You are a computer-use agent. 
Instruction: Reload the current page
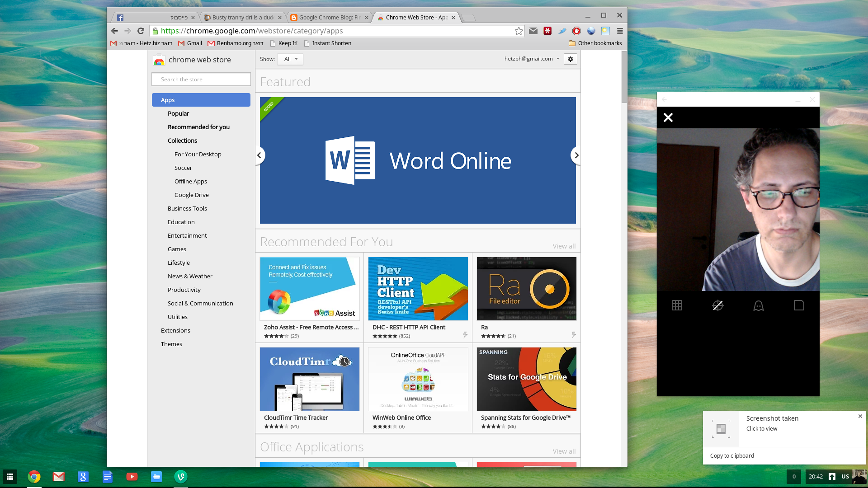(x=141, y=31)
